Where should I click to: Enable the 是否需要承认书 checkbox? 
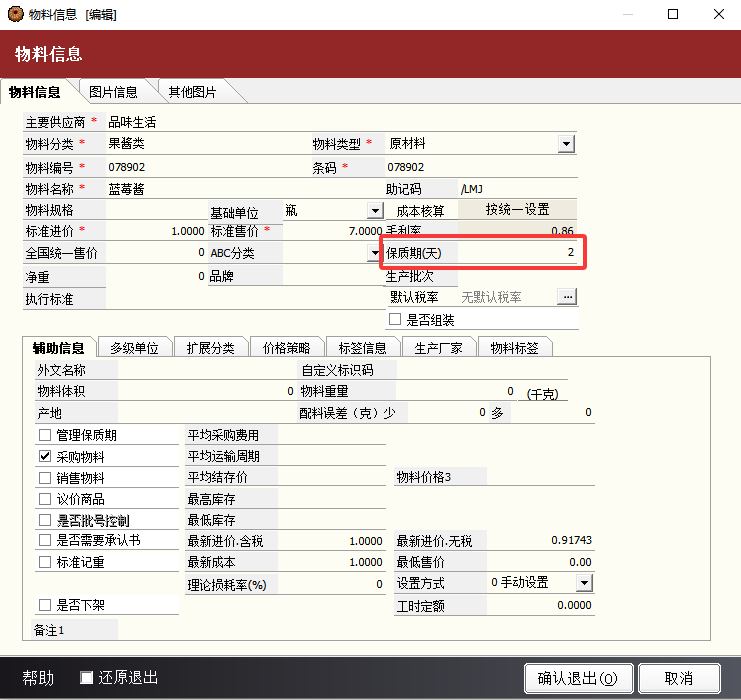(x=45, y=540)
